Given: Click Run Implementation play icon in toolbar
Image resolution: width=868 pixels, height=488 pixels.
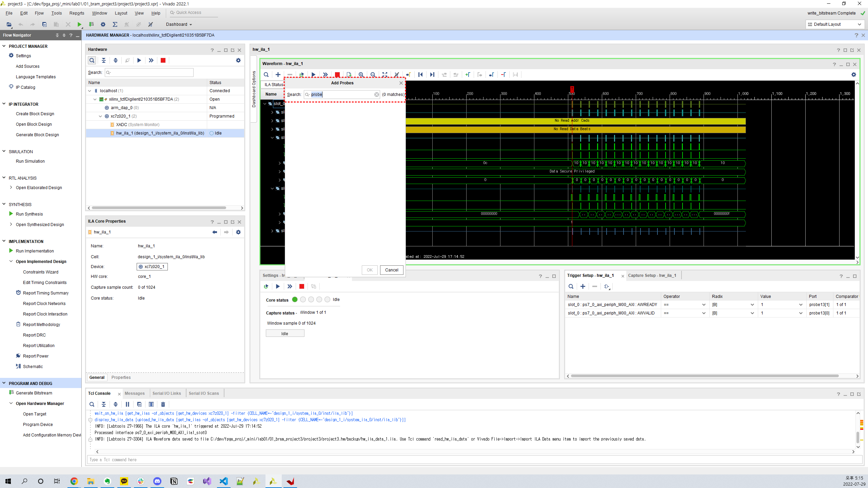Looking at the screenshot, I should tap(79, 24).
